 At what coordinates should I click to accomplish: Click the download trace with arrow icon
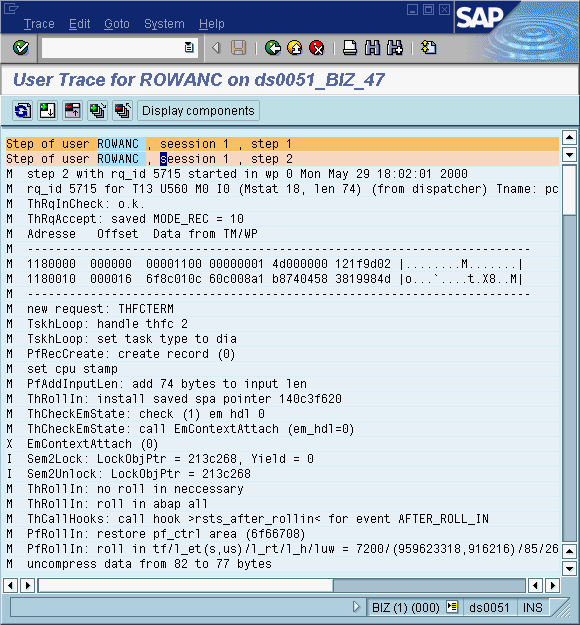(x=47, y=110)
